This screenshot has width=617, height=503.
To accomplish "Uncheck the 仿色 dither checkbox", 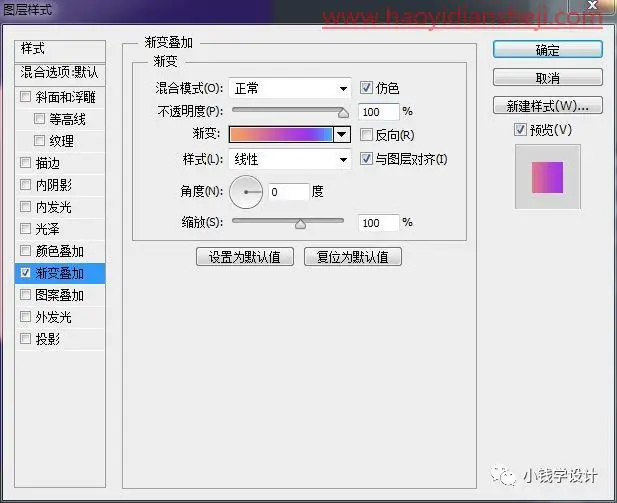I will pos(366,87).
